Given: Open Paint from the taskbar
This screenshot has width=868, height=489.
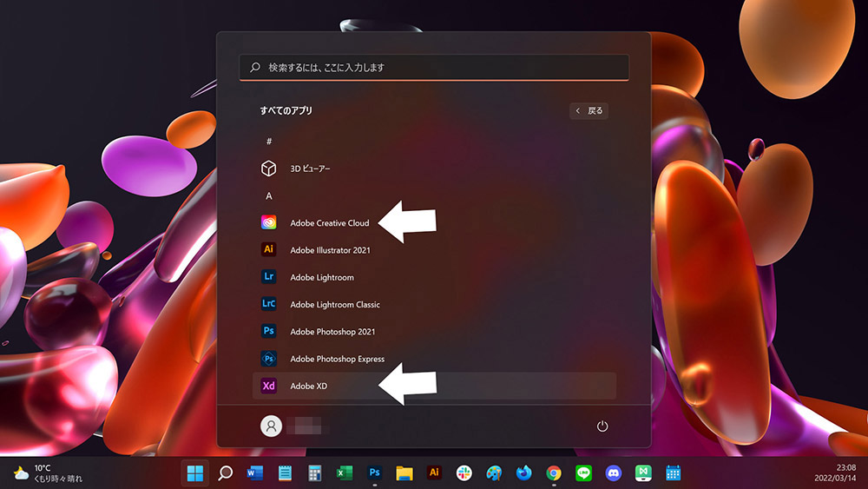Looking at the screenshot, I should tap(494, 473).
